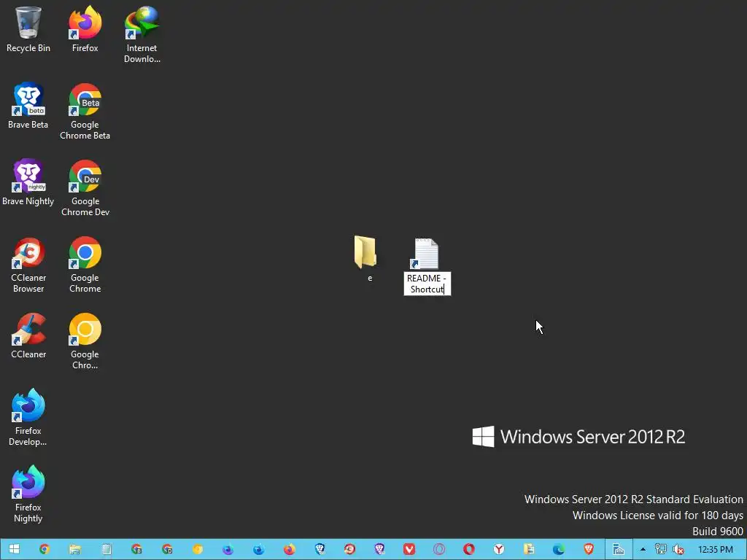Launch orange Firefox from the taskbar
Viewport: 747px width, 560px height.
coord(289,550)
